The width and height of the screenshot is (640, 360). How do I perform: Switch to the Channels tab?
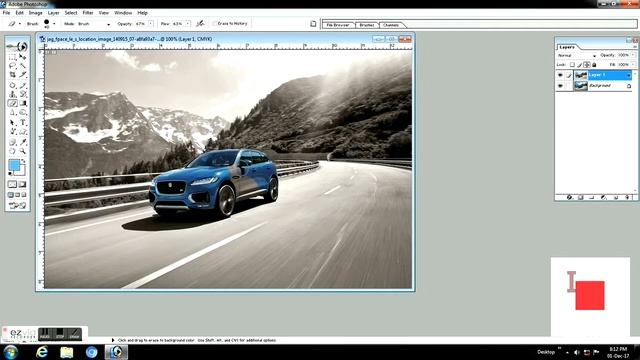[x=391, y=25]
